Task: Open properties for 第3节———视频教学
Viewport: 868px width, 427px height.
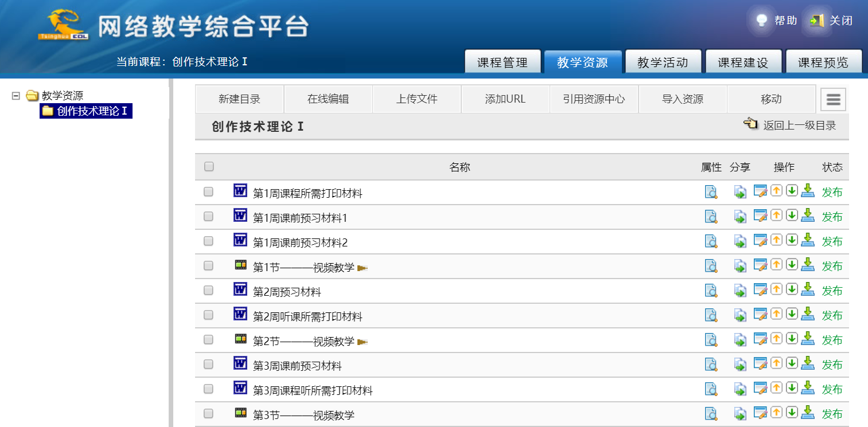Action: point(711,414)
